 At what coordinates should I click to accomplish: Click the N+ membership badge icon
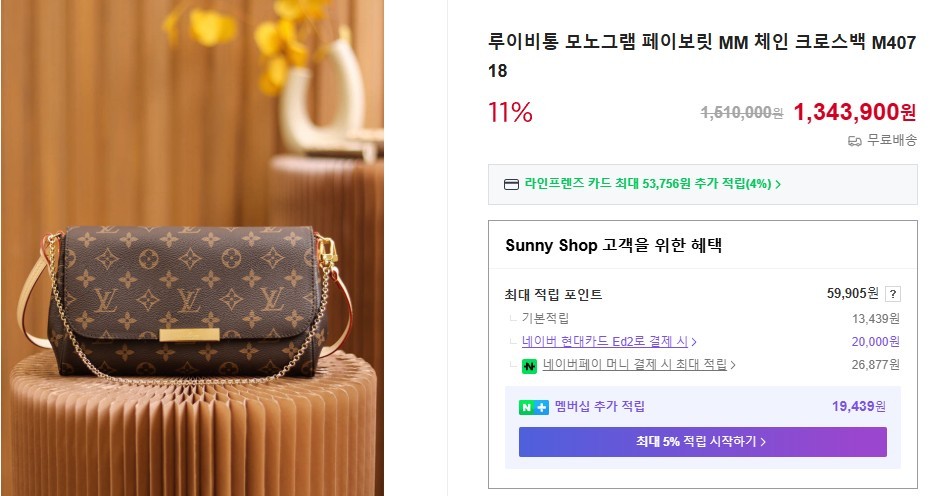pyautogui.click(x=533, y=407)
